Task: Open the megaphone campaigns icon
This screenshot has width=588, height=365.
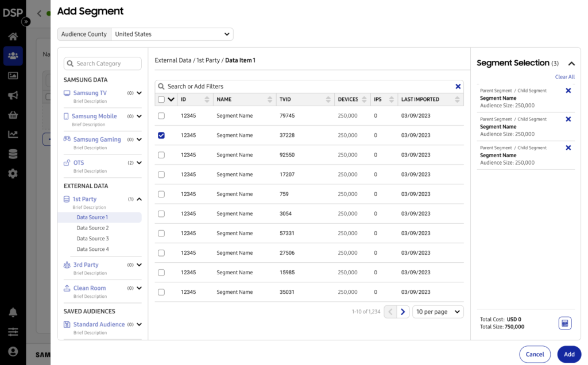Action: (x=13, y=95)
